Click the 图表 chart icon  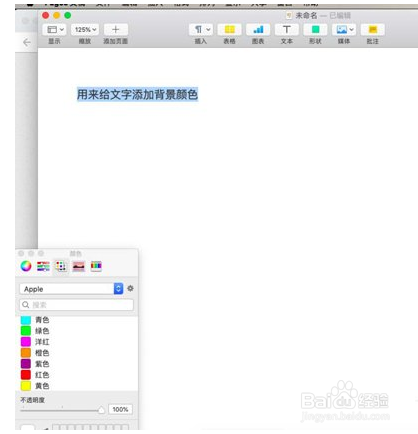258,30
